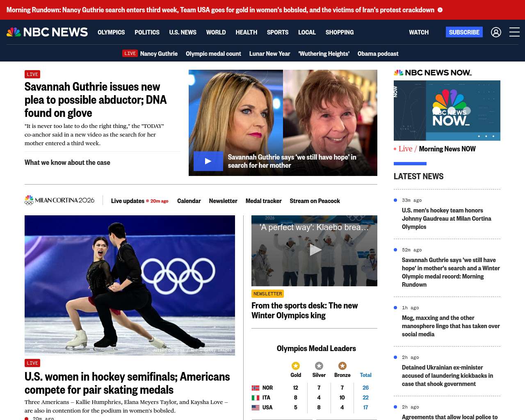The image size is (525, 420).
Task: Open Watch link in header
Action: (418, 32)
